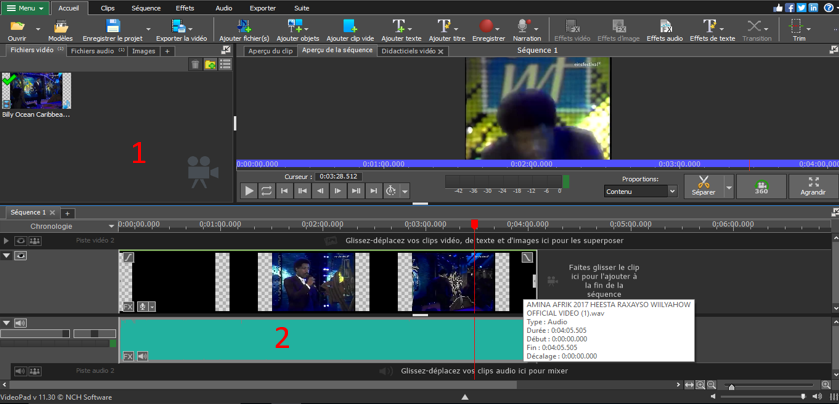839x404 pixels.
Task: Switch to the Exporter tab
Action: pos(263,8)
